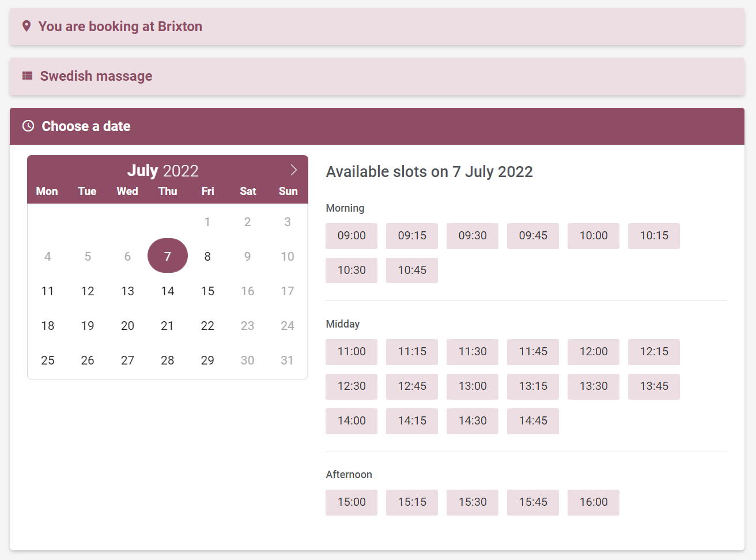The image size is (756, 560).
Task: Expand the Swedish massage service section
Action: (377, 76)
